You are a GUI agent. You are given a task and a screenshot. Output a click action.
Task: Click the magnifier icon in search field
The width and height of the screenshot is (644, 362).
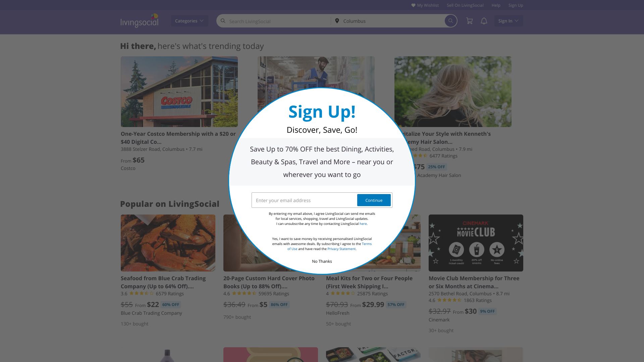(x=223, y=21)
